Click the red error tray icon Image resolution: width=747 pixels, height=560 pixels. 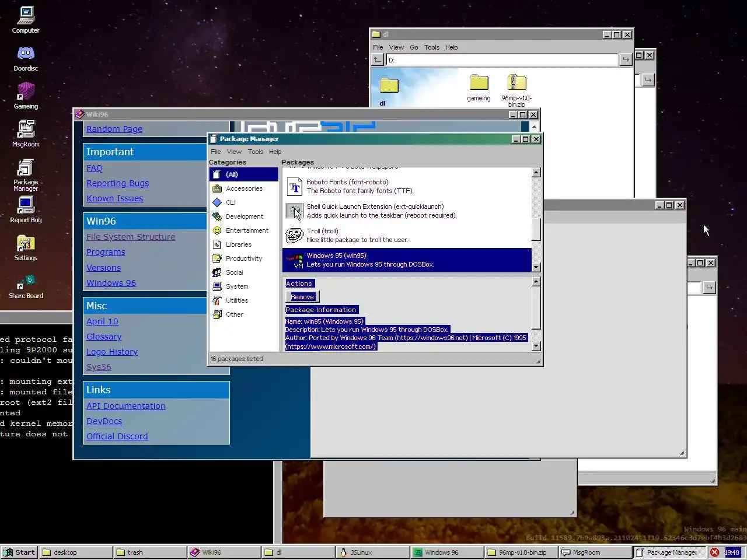point(715,552)
